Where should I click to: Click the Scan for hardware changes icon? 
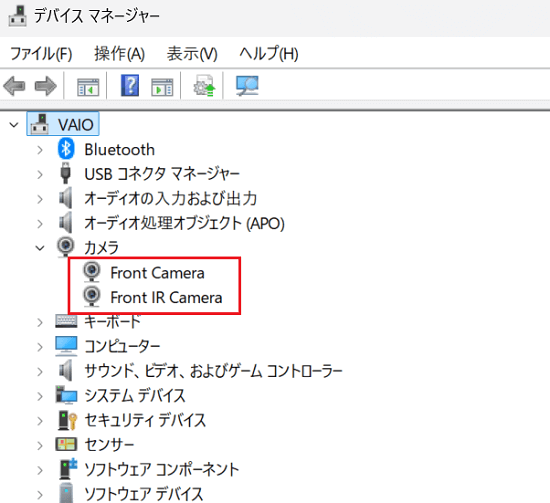(x=247, y=86)
